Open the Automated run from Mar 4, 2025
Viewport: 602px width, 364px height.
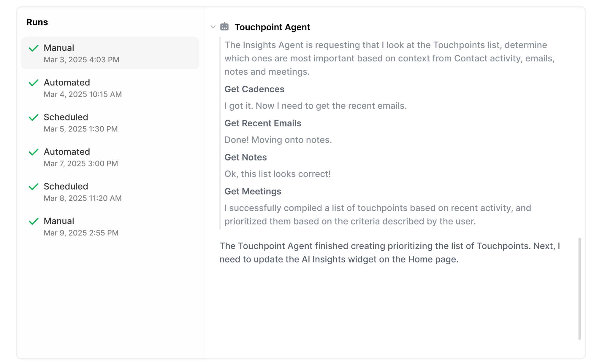(x=110, y=88)
